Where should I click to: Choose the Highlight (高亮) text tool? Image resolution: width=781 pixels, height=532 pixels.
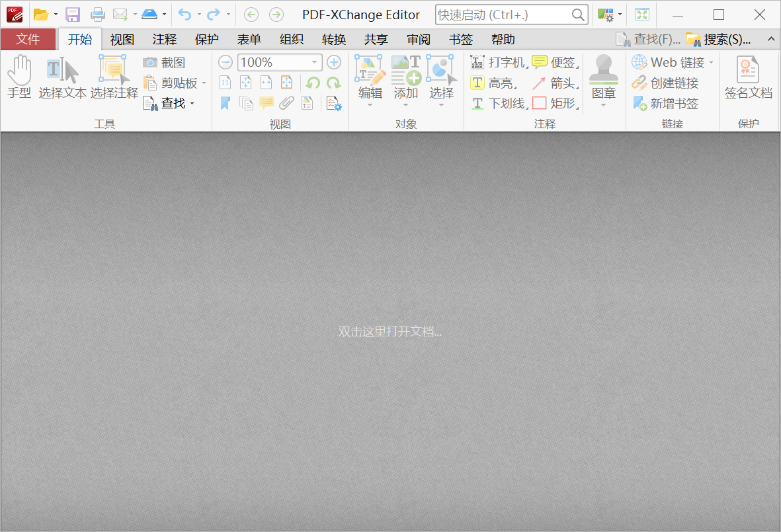(493, 83)
